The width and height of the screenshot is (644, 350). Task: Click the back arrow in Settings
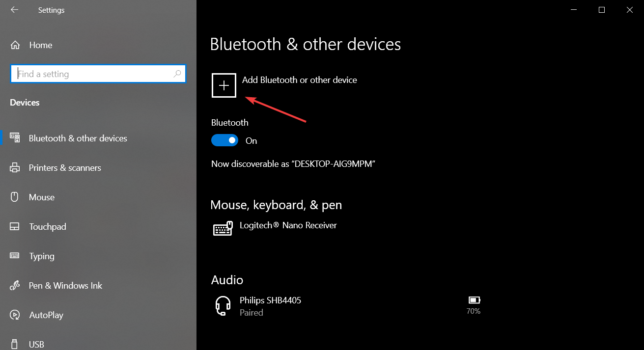pos(14,10)
